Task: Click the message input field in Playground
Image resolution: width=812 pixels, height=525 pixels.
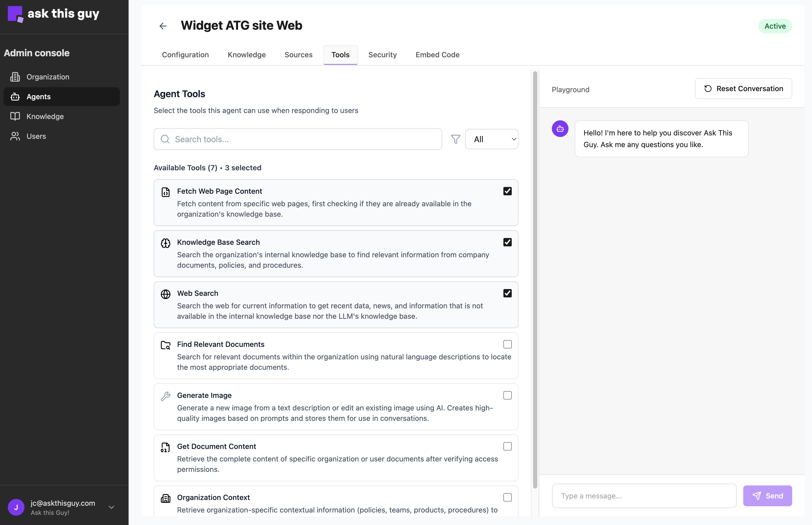Action: pos(644,496)
